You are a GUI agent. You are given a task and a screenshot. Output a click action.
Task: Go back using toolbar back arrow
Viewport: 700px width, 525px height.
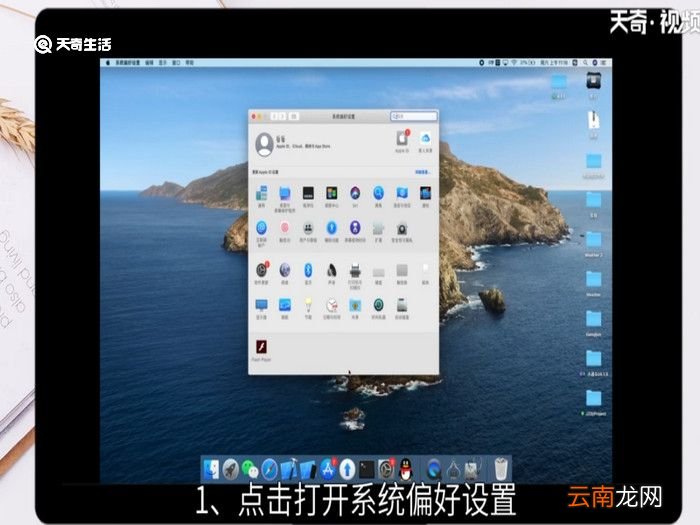click(275, 116)
